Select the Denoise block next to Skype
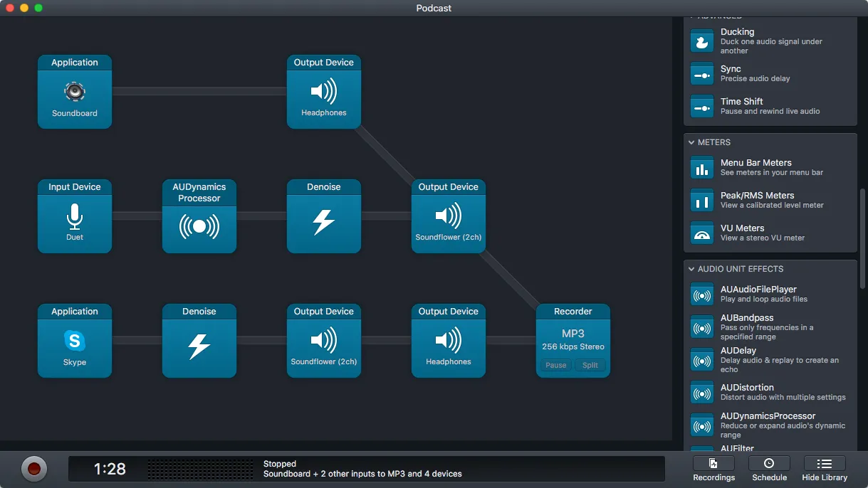 pyautogui.click(x=199, y=341)
